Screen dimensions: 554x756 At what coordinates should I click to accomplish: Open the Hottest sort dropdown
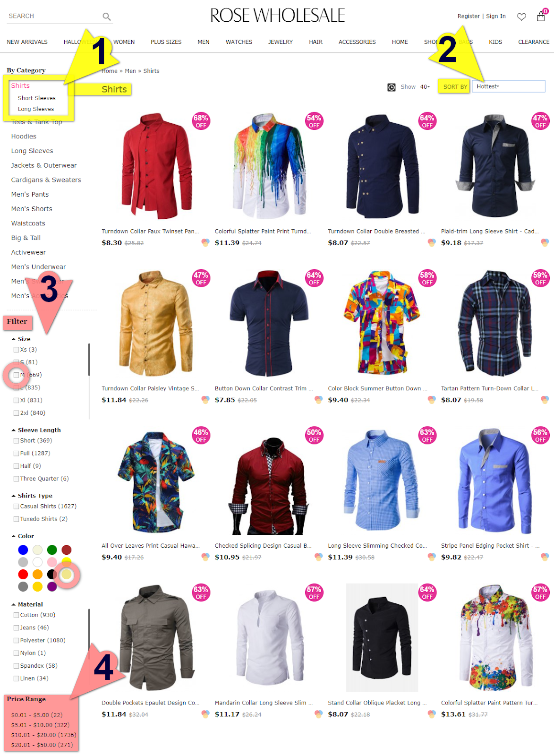point(508,86)
